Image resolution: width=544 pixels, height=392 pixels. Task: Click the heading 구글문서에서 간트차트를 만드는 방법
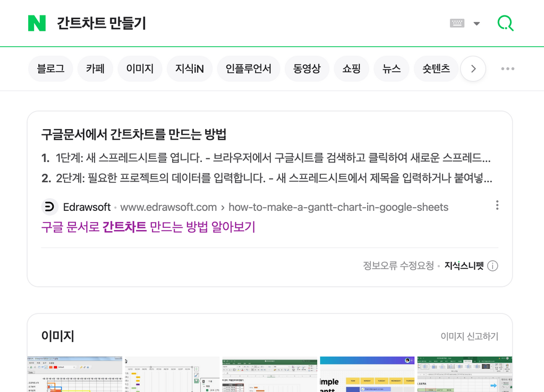[134, 134]
